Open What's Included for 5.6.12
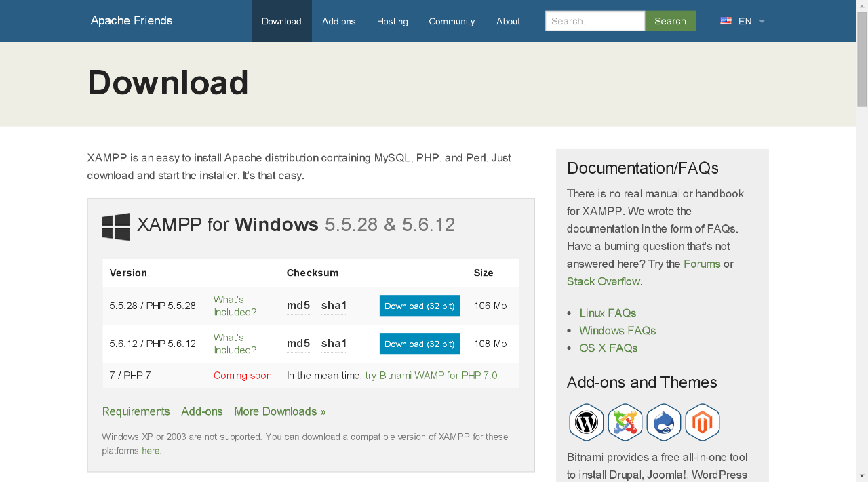Image resolution: width=868 pixels, height=482 pixels. 235,344
